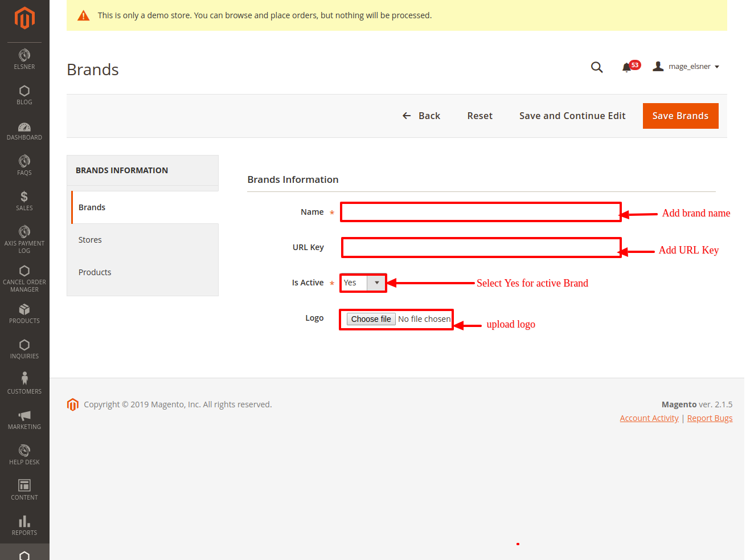This screenshot has height=560, width=746.
Task: Open the notifications bell icon
Action: click(627, 67)
